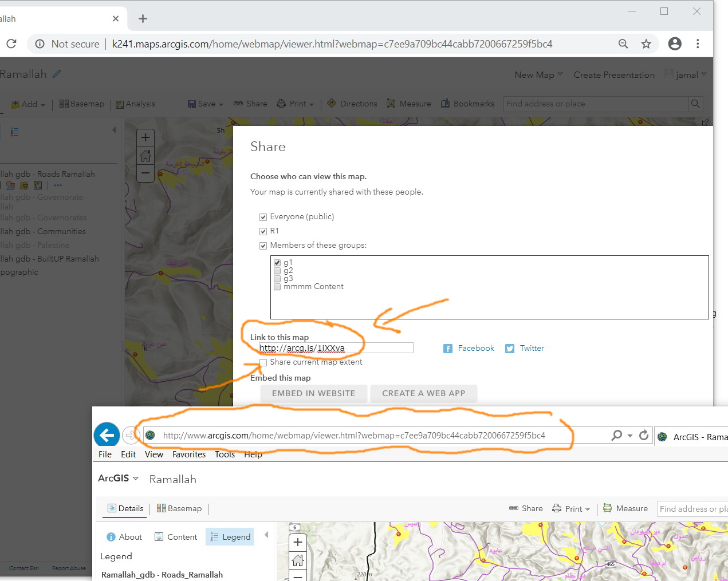
Task: Open IE Edit menu
Action: click(x=128, y=454)
